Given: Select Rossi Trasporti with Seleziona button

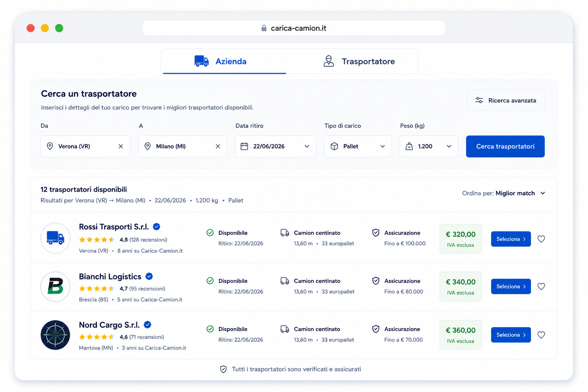Looking at the screenshot, I should click(x=511, y=239).
